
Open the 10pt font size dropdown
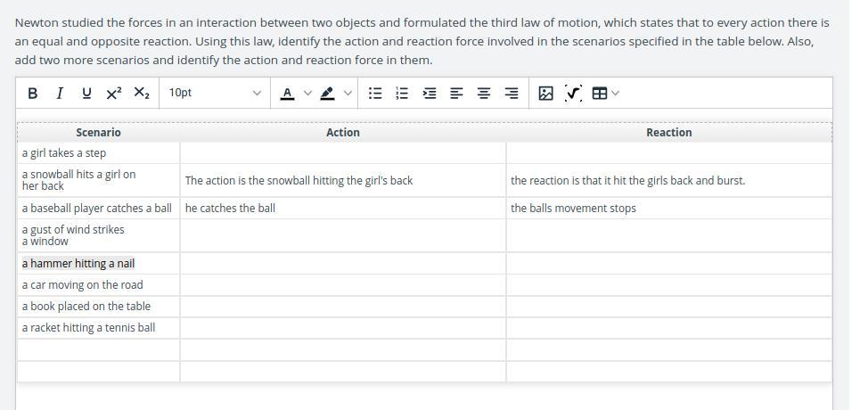click(215, 93)
